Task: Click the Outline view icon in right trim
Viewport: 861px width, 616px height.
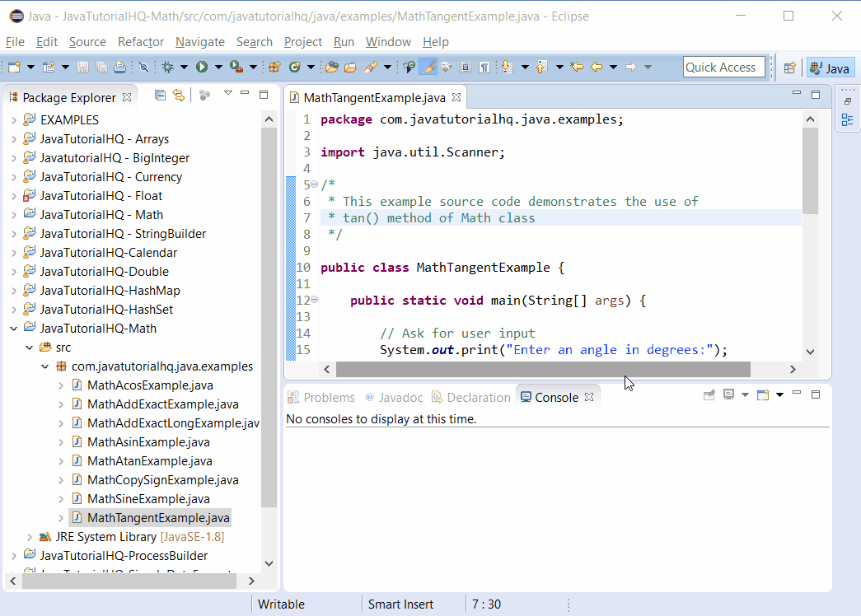Action: pos(847,119)
